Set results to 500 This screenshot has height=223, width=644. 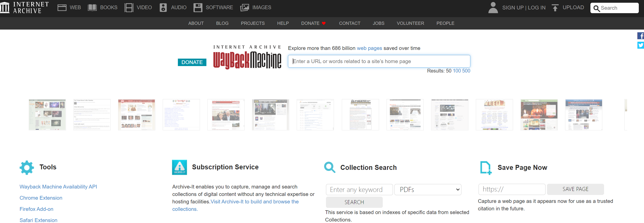[466, 71]
